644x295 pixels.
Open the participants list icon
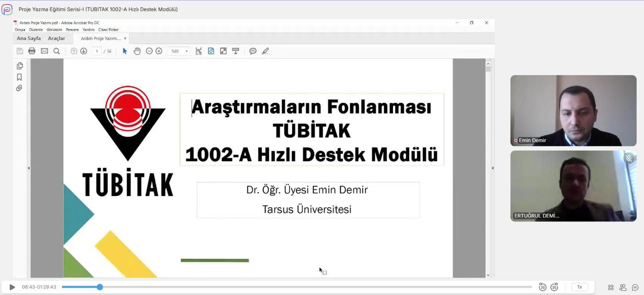(623, 287)
